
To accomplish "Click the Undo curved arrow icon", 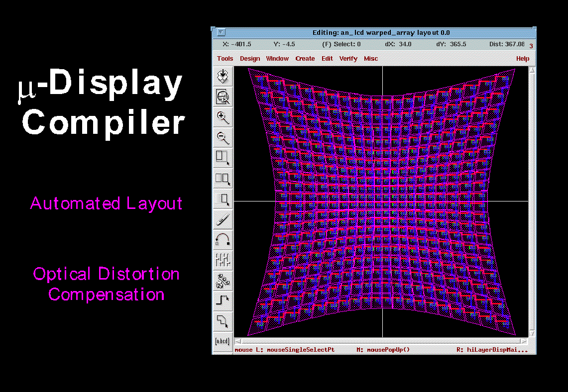I will (x=223, y=240).
